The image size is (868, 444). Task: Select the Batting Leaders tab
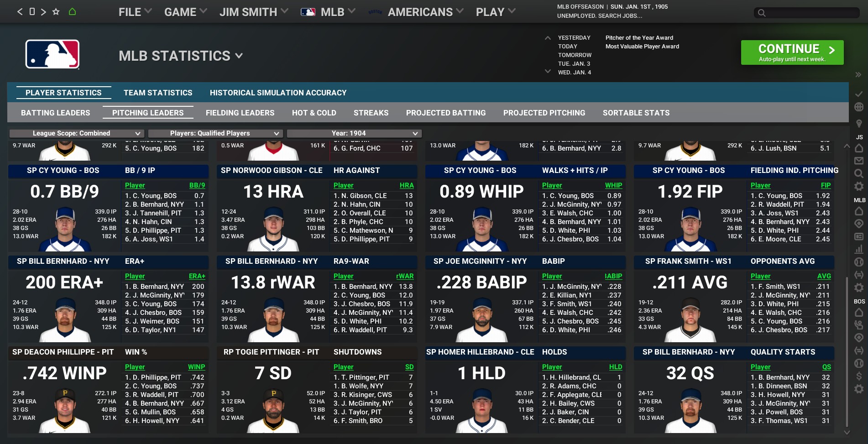[x=56, y=113]
